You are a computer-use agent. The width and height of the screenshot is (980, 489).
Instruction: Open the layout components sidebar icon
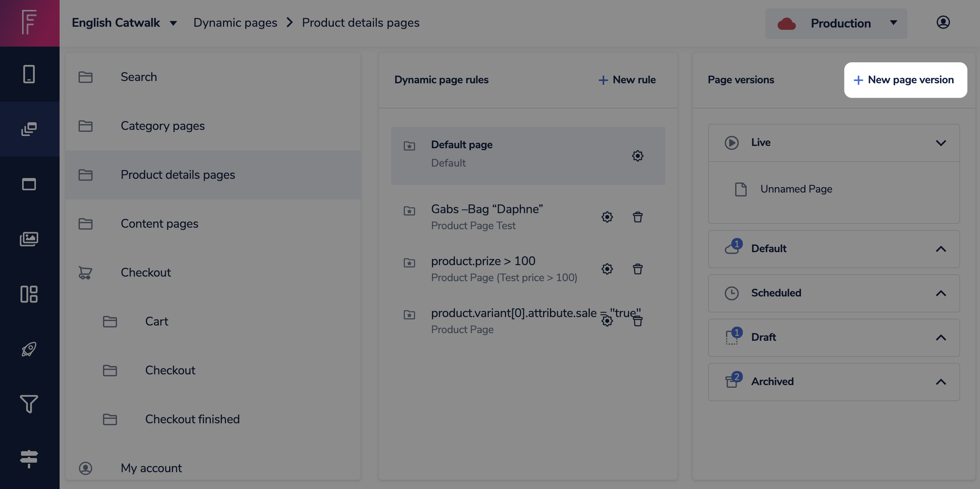click(29, 294)
